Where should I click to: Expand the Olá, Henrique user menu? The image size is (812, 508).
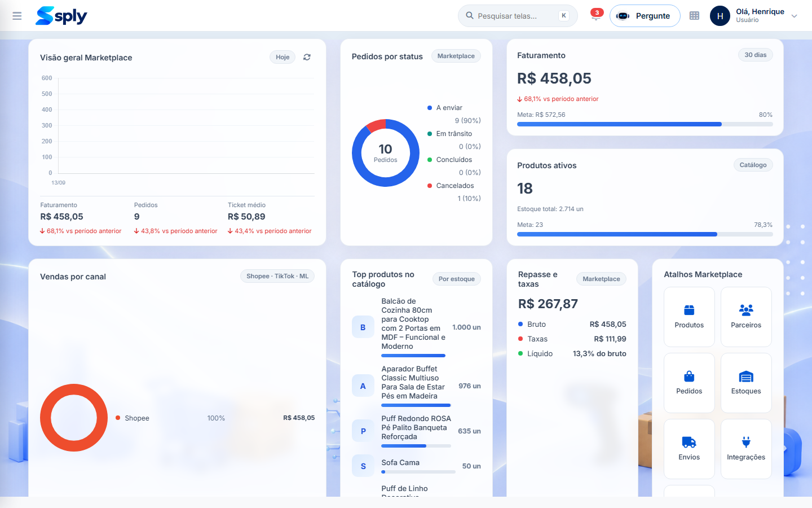754,16
